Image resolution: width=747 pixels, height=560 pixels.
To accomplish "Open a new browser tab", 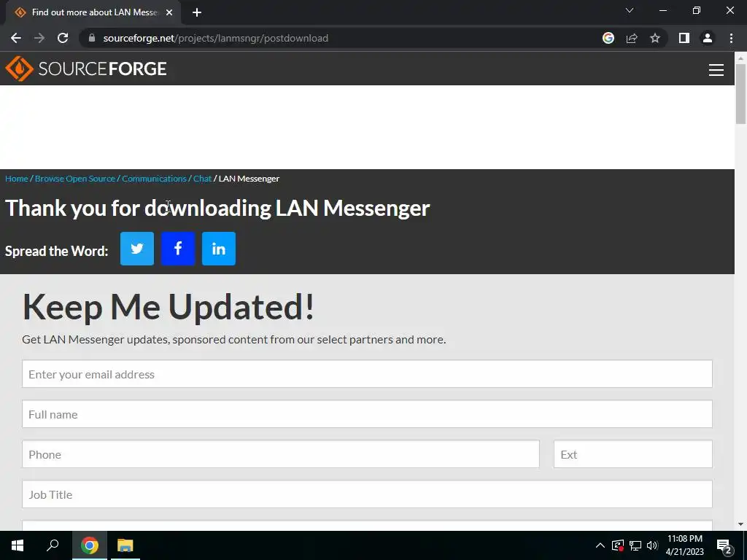I will [x=197, y=12].
